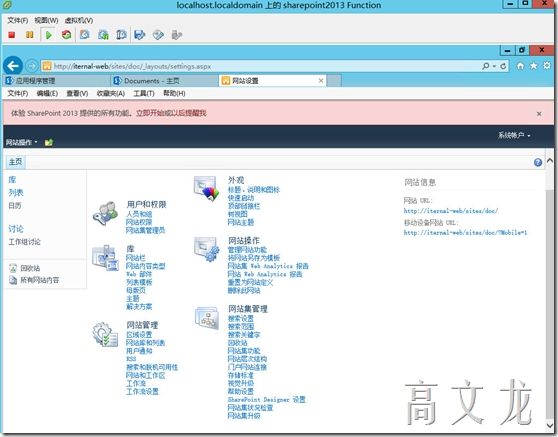The height and width of the screenshot is (437, 558).
Task: Switch to the Documents - 主页 browser tab
Action: pos(164,81)
